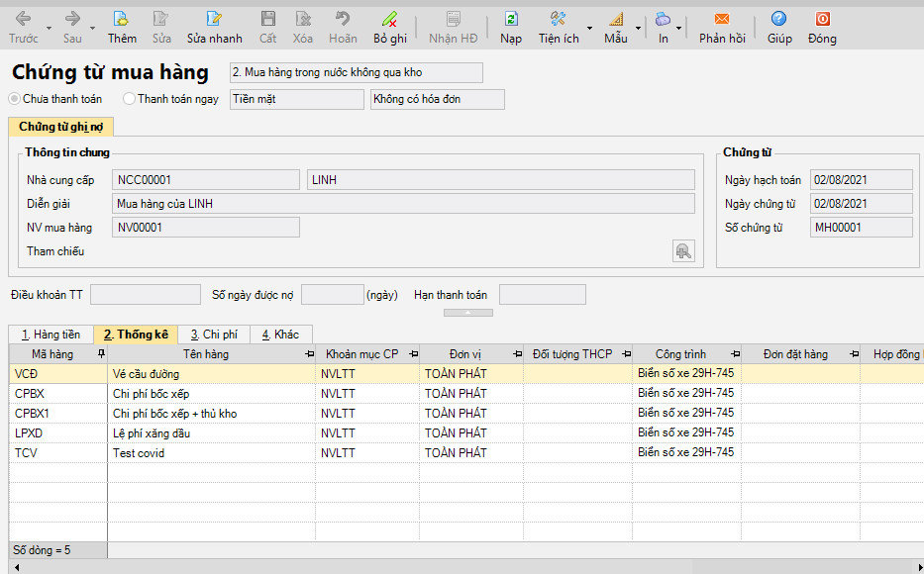The height and width of the screenshot is (574, 924).
Task: Select the VCĐ row cell
Action: [x=58, y=374]
